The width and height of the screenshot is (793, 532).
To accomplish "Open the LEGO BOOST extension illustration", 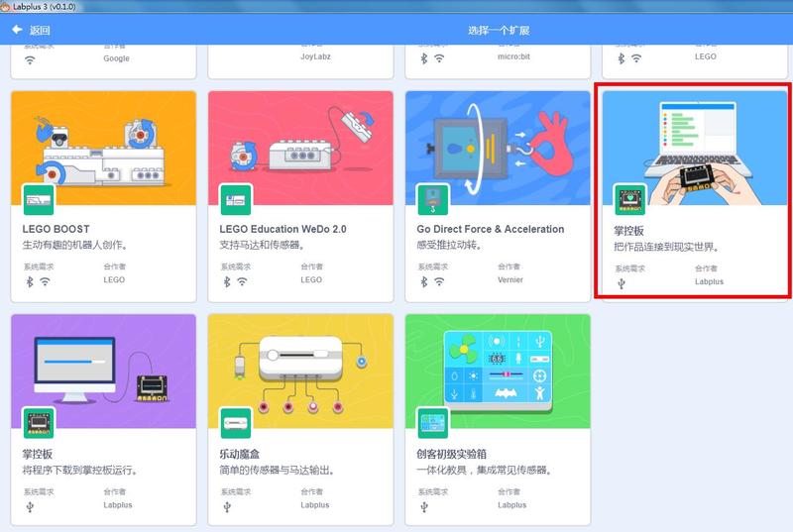I will [104, 148].
